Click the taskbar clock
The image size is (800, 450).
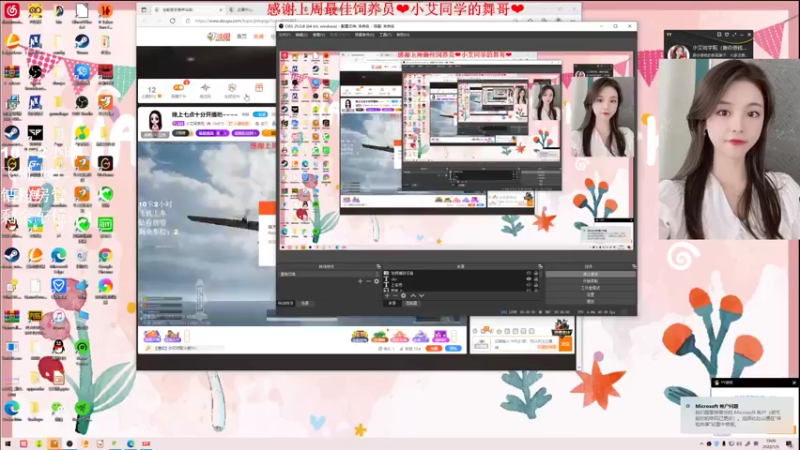click(771, 443)
